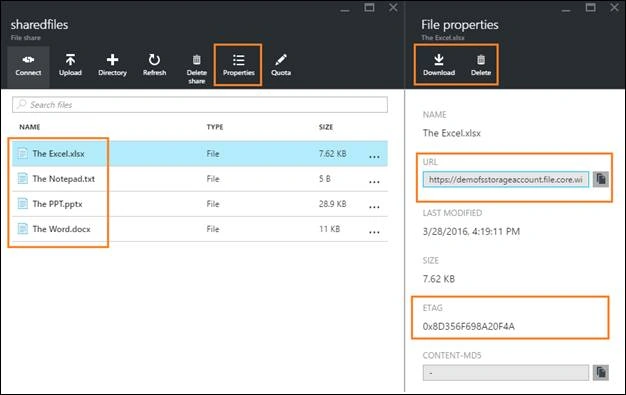Click the CONTENT-MD5 field
Screen dimensions: 626x395
(x=505, y=372)
